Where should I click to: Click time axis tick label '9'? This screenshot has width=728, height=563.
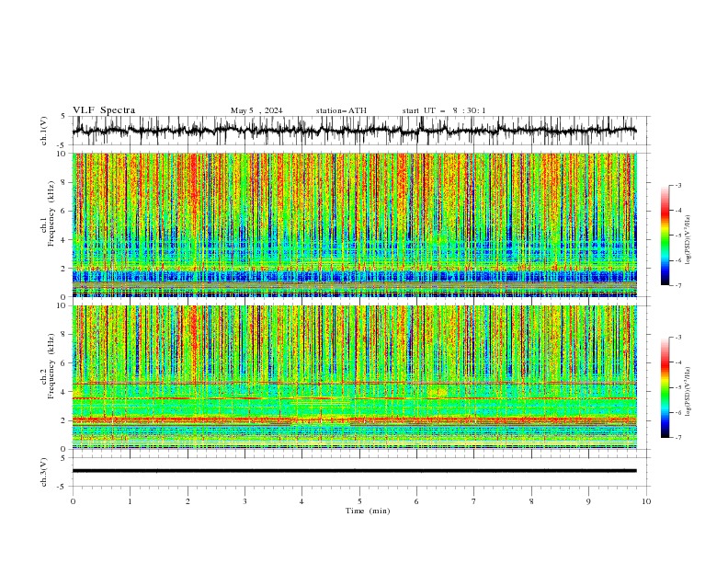[x=588, y=501]
